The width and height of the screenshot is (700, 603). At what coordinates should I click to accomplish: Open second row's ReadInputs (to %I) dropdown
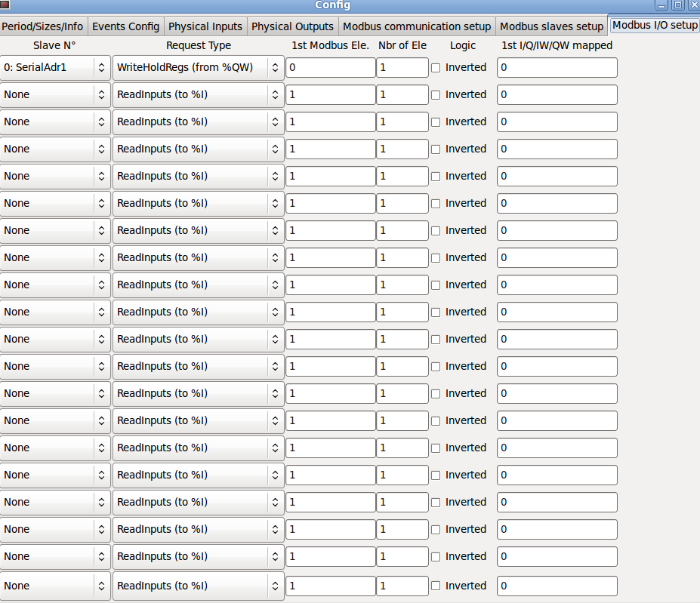click(198, 95)
